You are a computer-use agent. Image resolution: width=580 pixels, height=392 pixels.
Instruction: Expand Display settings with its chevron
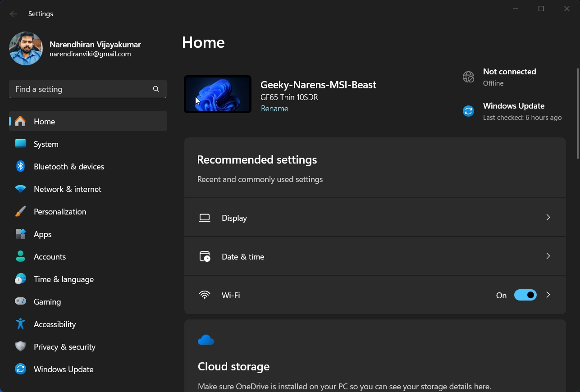548,217
